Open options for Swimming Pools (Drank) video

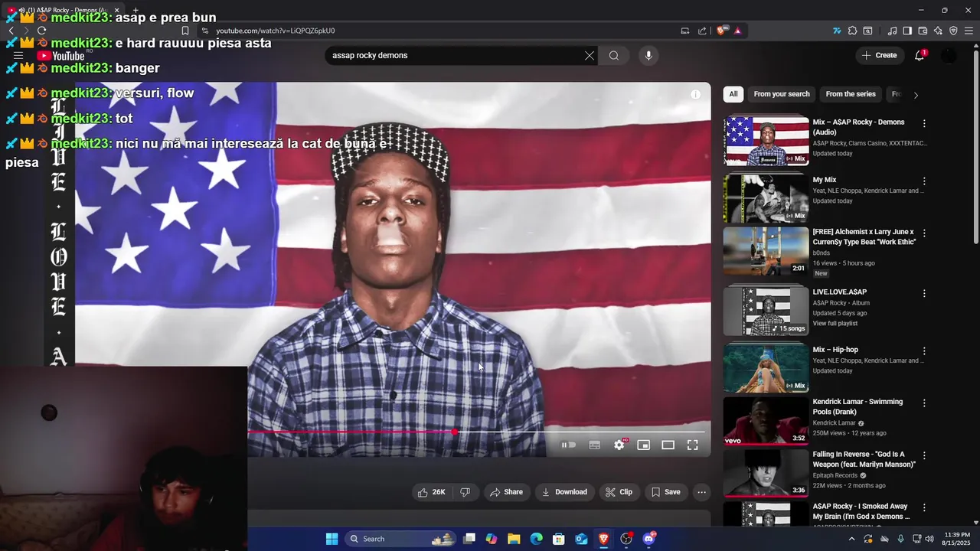924,403
